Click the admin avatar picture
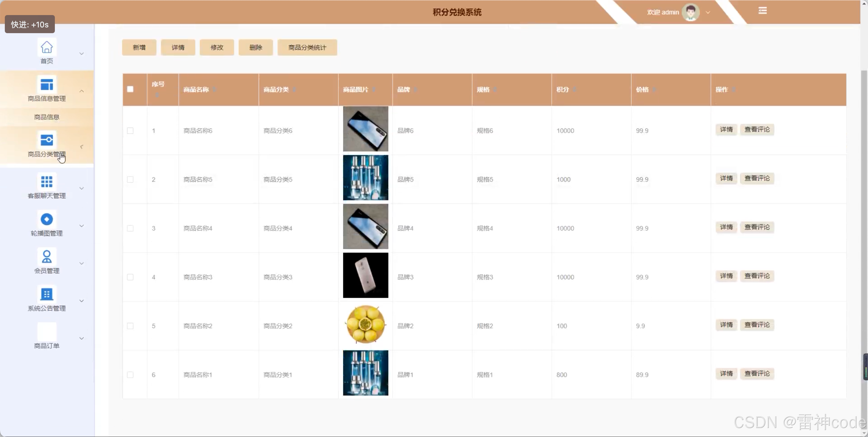The image size is (868, 437). (x=690, y=12)
